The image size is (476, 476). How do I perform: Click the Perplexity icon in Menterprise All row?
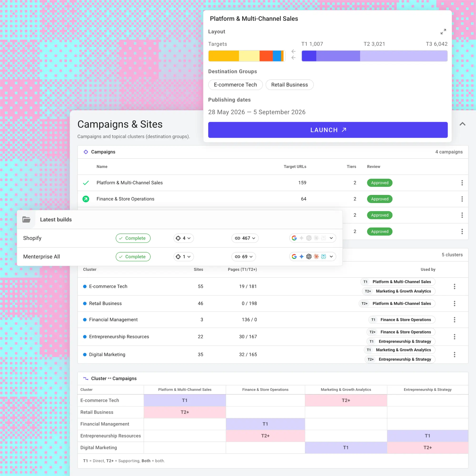(x=324, y=257)
